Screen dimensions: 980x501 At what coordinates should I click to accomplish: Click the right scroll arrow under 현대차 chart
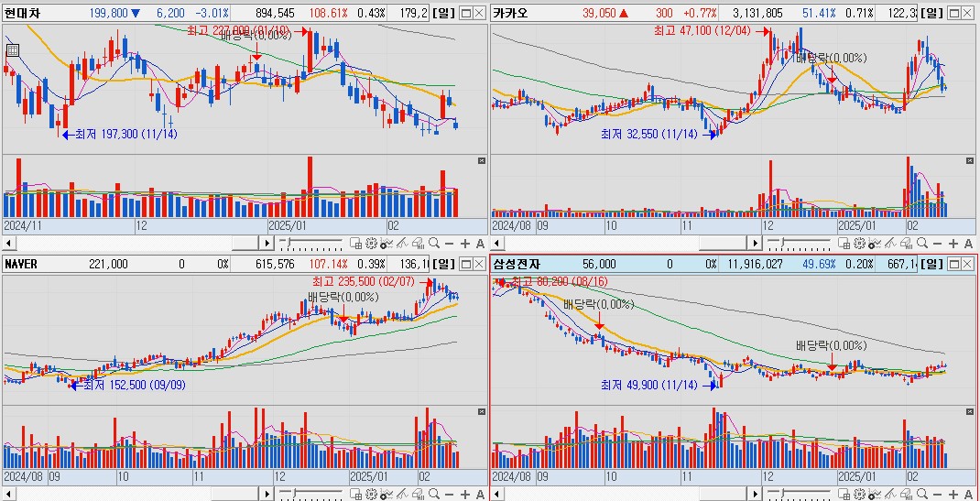click(x=267, y=243)
